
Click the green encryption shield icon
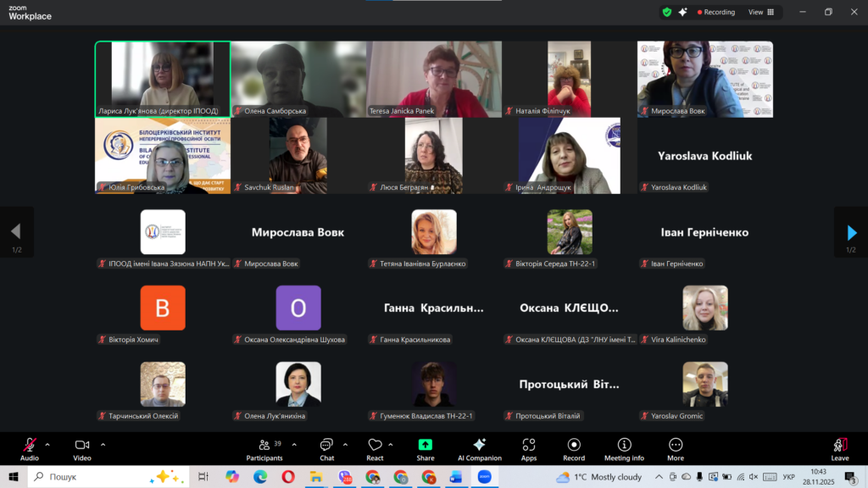[667, 12]
